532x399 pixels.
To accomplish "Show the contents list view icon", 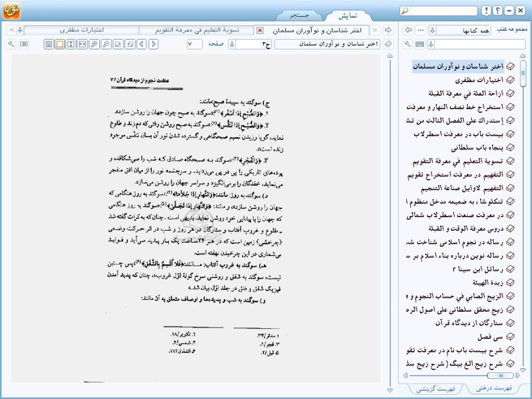I will click(x=49, y=44).
